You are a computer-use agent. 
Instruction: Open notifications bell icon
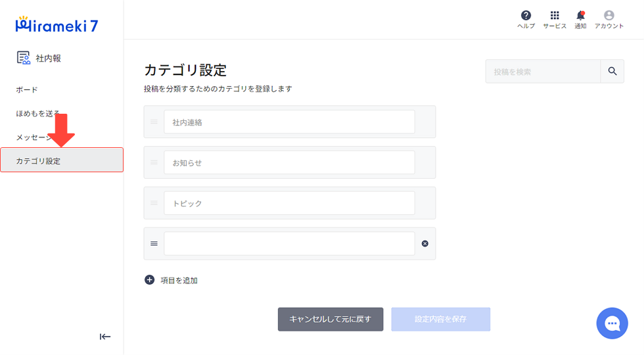580,16
